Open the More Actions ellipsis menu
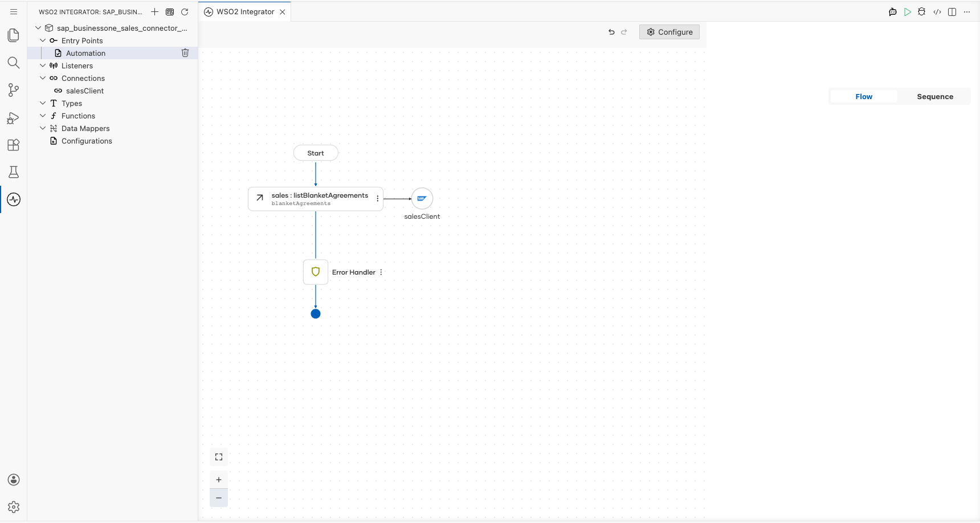The image size is (980, 523). coord(967,12)
